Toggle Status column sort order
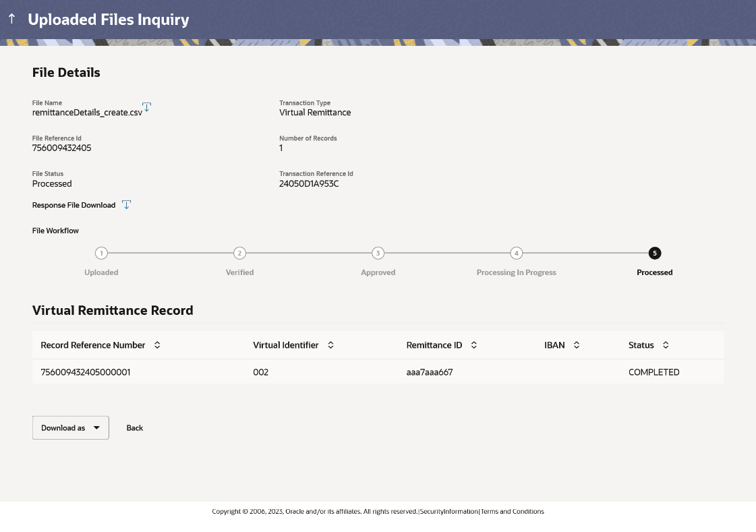 click(x=666, y=345)
